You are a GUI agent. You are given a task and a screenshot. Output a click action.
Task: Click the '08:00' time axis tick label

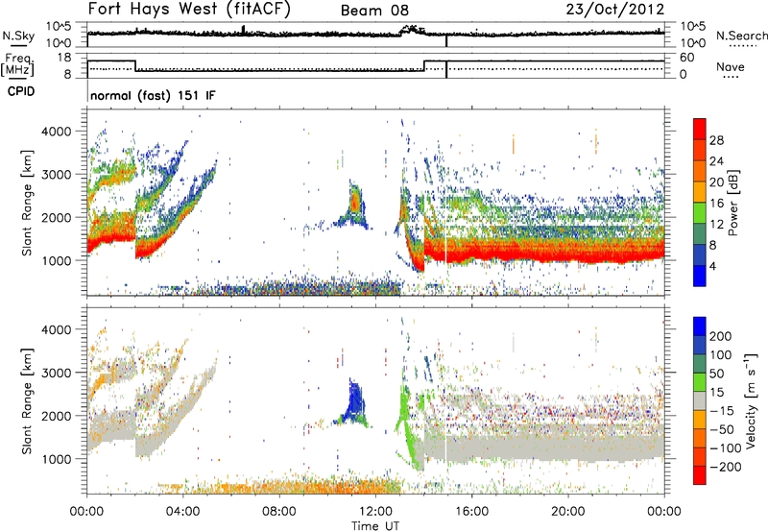click(x=279, y=512)
